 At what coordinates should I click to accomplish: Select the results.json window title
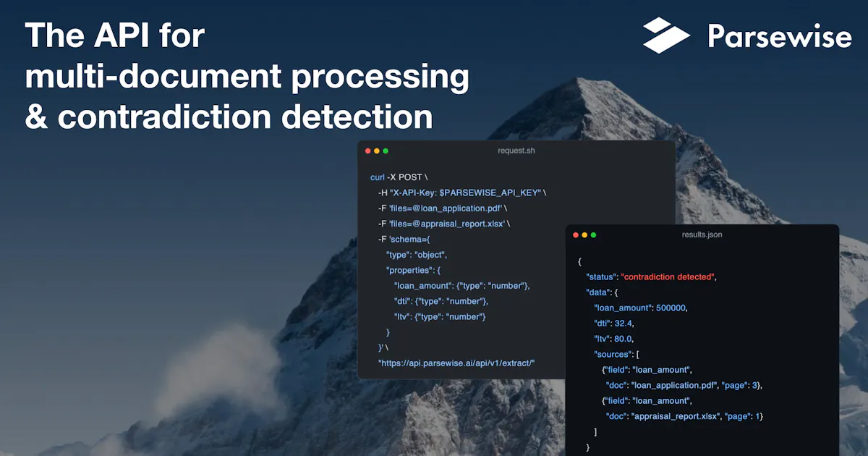coord(702,235)
